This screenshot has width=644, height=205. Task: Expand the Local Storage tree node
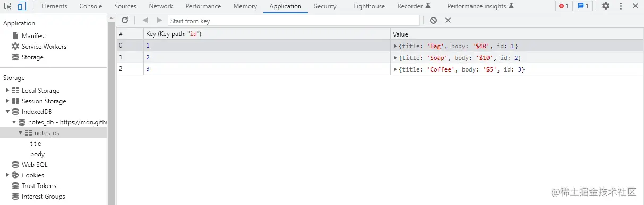(7, 91)
